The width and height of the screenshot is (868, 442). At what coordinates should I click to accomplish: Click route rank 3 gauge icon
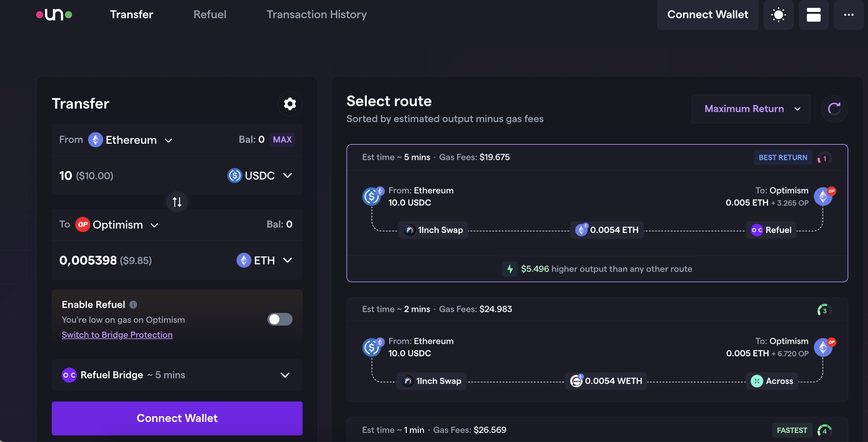point(824,310)
